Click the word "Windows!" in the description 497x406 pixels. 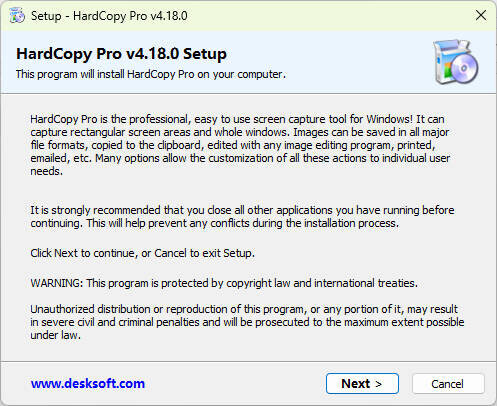tap(390, 119)
